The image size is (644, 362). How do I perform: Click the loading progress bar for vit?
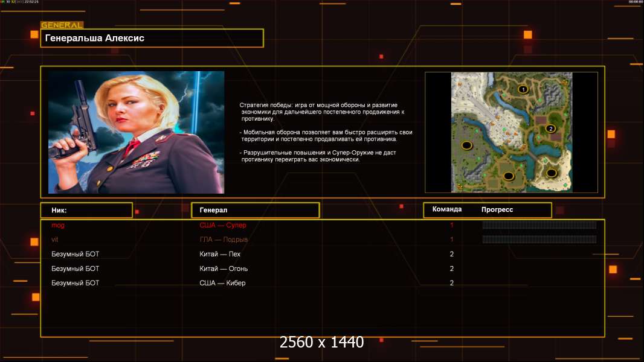point(539,240)
